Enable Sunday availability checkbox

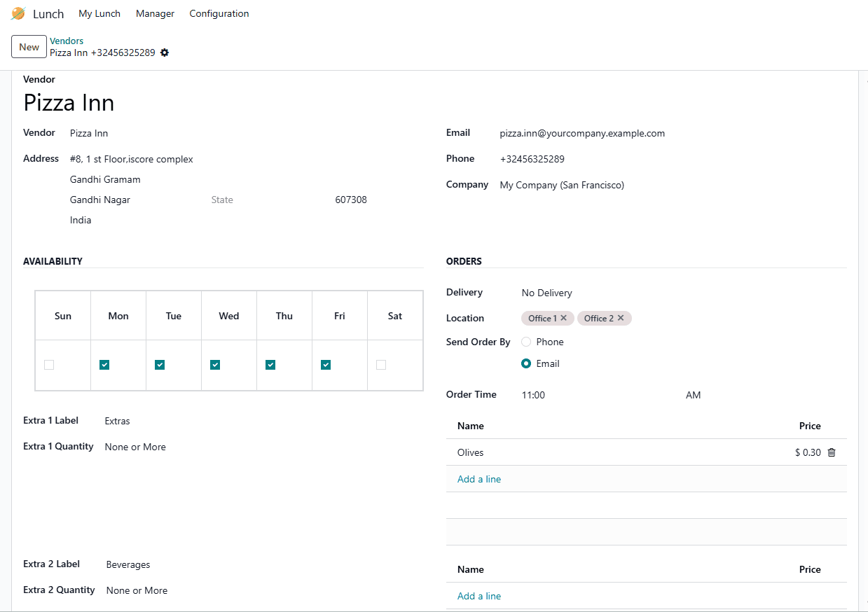49,365
